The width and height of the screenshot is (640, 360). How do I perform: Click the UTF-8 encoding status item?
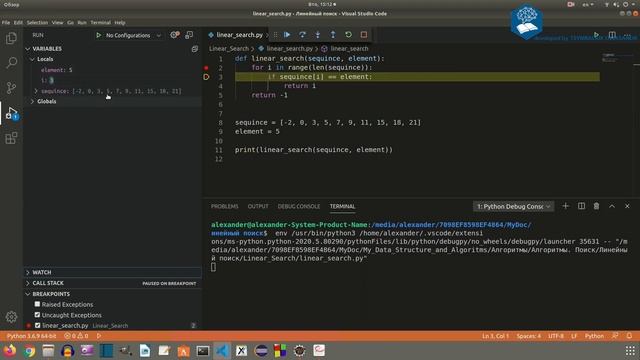556,336
